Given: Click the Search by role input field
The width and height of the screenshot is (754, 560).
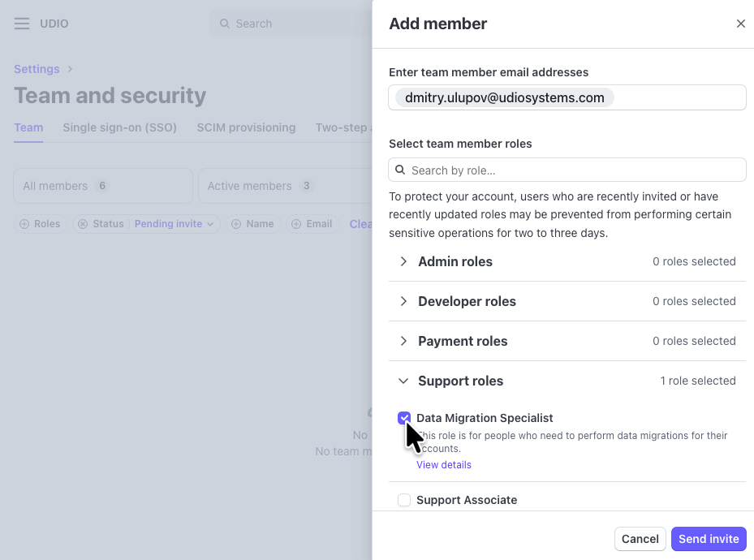Looking at the screenshot, I should [x=574, y=170].
